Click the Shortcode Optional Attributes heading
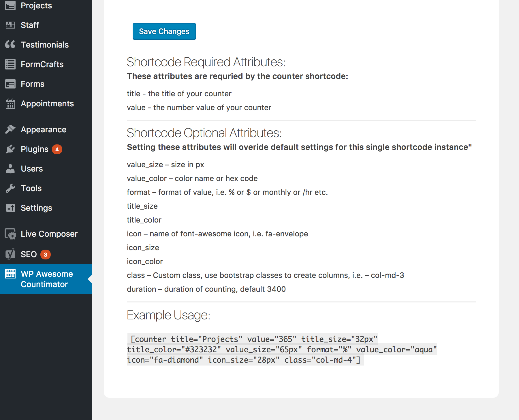 (204, 133)
